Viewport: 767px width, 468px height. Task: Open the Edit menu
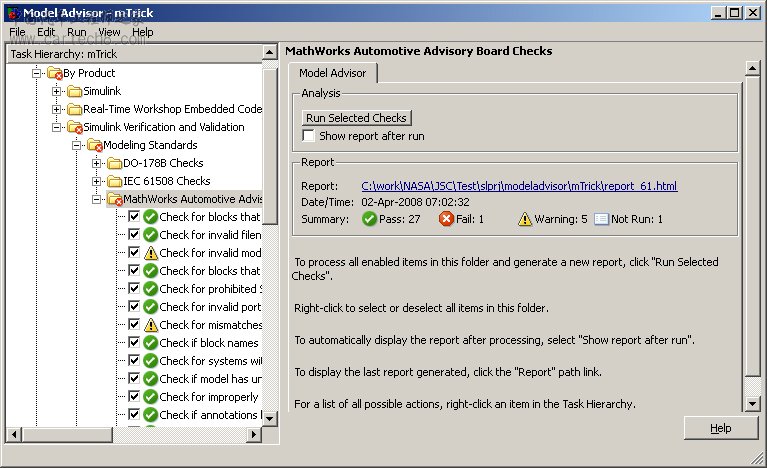[x=46, y=32]
